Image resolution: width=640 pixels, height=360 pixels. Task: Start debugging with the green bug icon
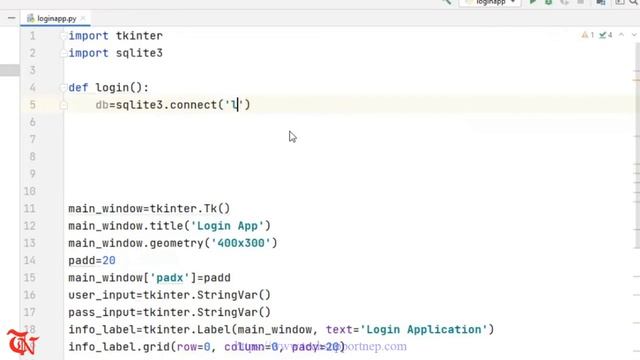click(549, 2)
